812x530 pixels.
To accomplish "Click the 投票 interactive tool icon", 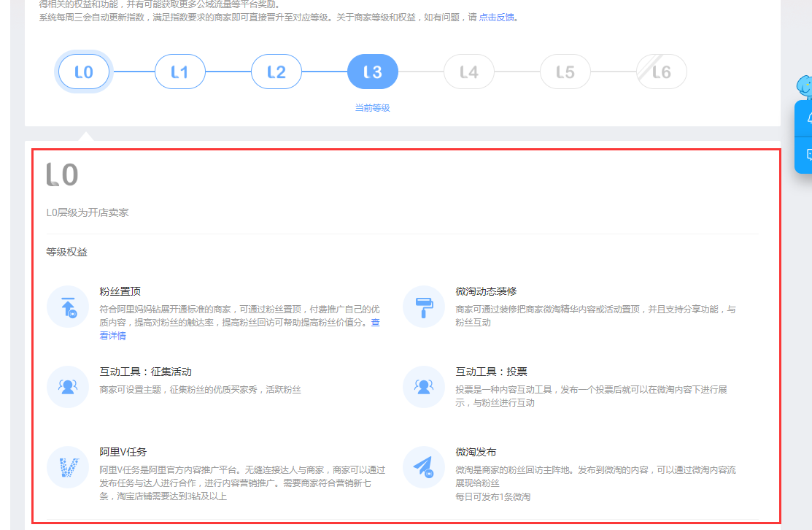I will coord(424,387).
